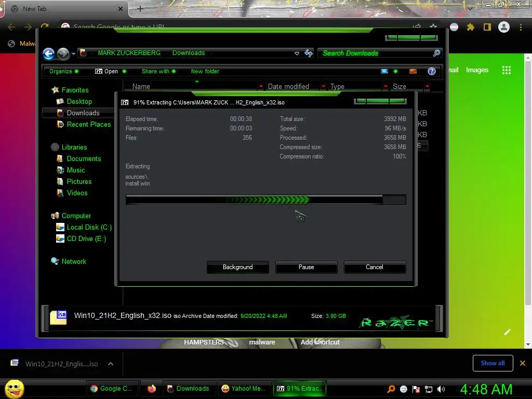Open the Google apps grid icon
Viewport: 532px width, 399px height.
(506, 70)
